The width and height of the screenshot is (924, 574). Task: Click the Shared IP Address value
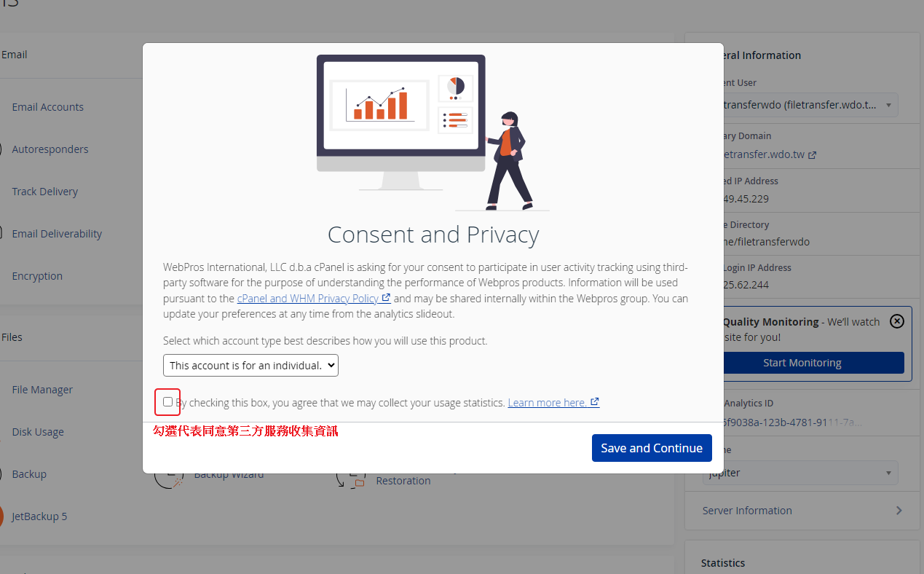[746, 199]
